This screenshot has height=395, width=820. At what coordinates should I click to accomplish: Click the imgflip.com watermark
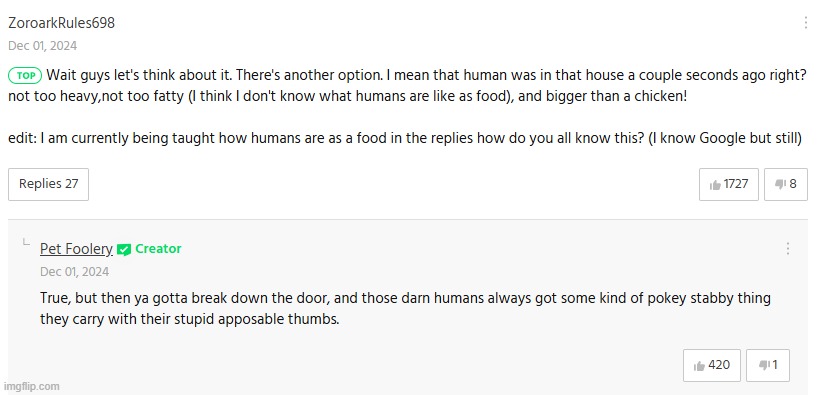pos(31,387)
